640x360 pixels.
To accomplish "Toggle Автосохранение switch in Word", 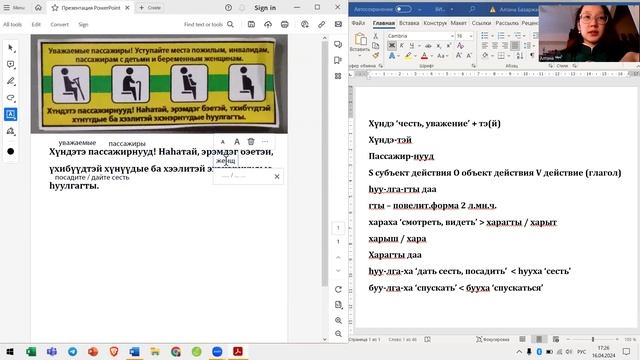I will pos(403,9).
